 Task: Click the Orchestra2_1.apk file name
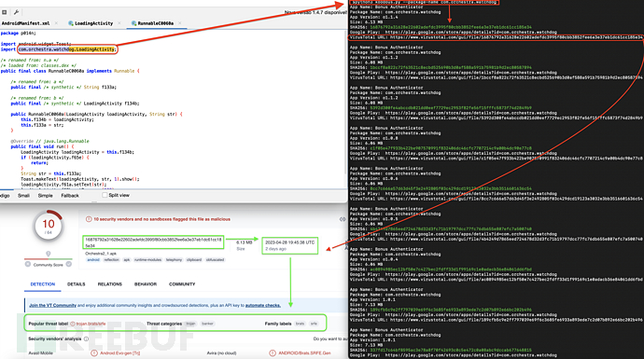coord(101,254)
